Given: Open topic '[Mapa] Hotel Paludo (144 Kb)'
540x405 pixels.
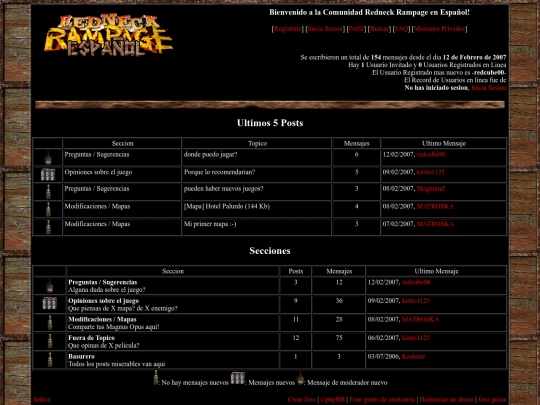Looking at the screenshot, I should (x=227, y=207).
